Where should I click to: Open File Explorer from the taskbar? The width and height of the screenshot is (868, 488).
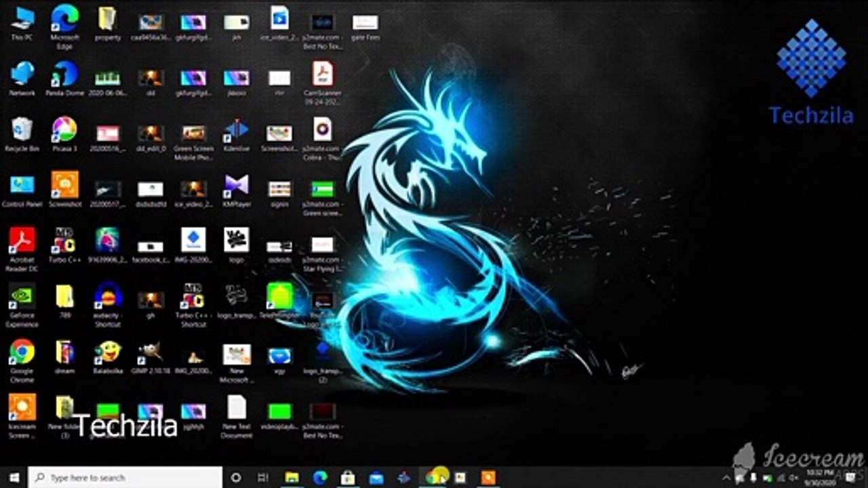point(292,477)
